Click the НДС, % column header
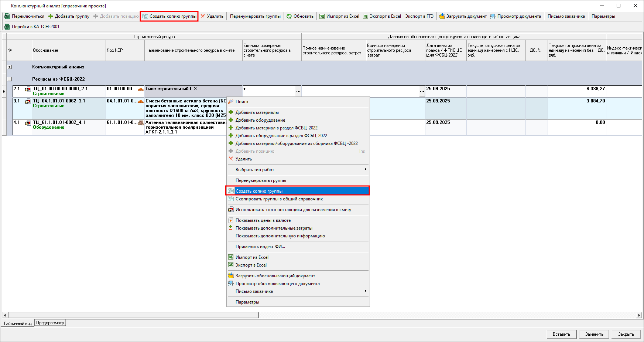The image size is (644, 342). click(537, 50)
